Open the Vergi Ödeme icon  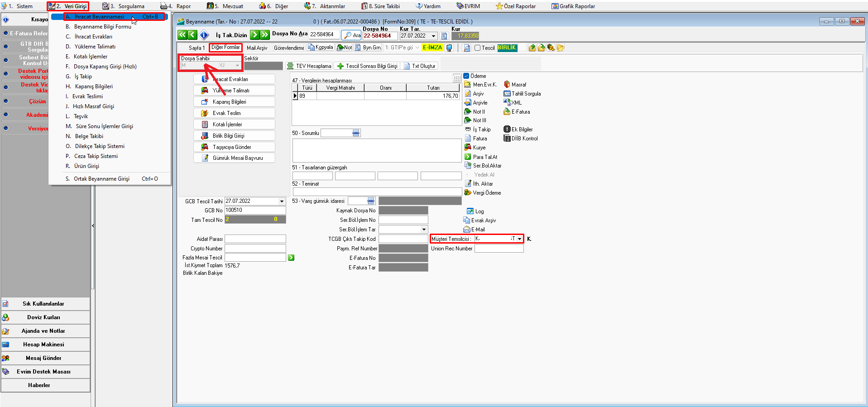(468, 193)
